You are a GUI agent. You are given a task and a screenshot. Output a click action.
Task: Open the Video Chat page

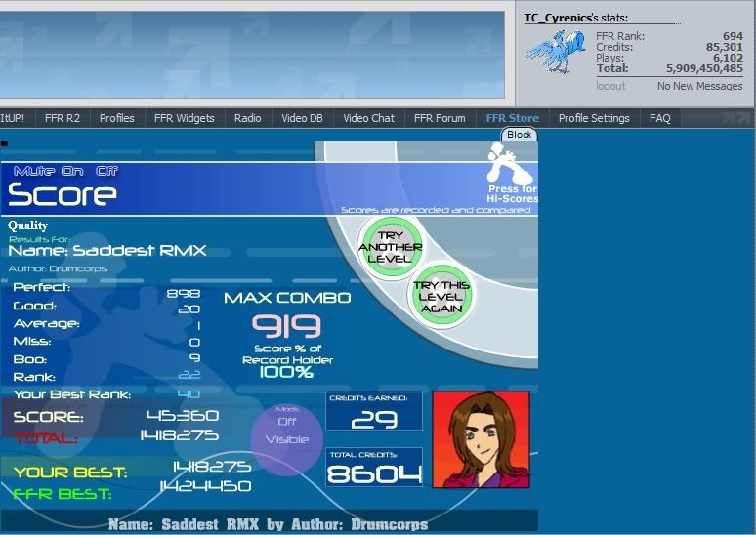pos(368,118)
